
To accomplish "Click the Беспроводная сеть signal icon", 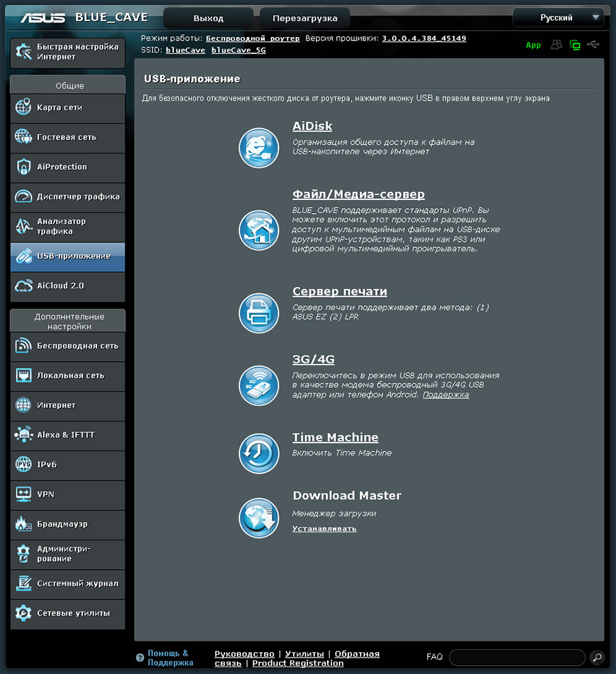I will pos(23,345).
